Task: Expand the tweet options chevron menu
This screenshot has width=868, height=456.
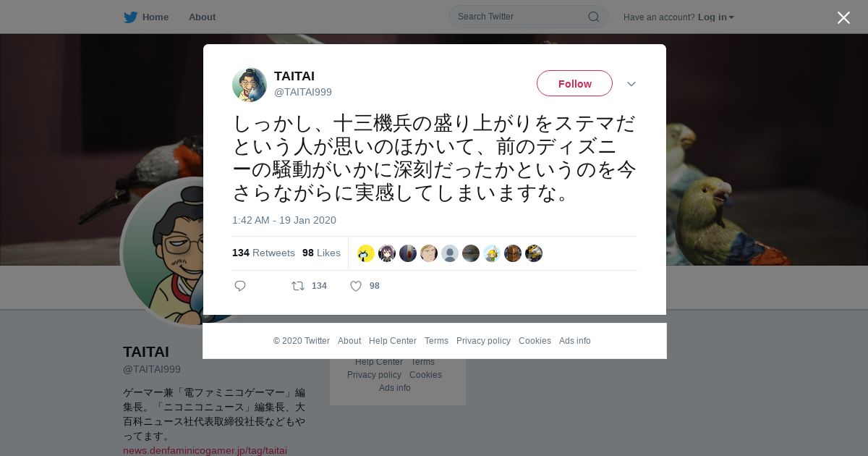Action: (x=631, y=84)
